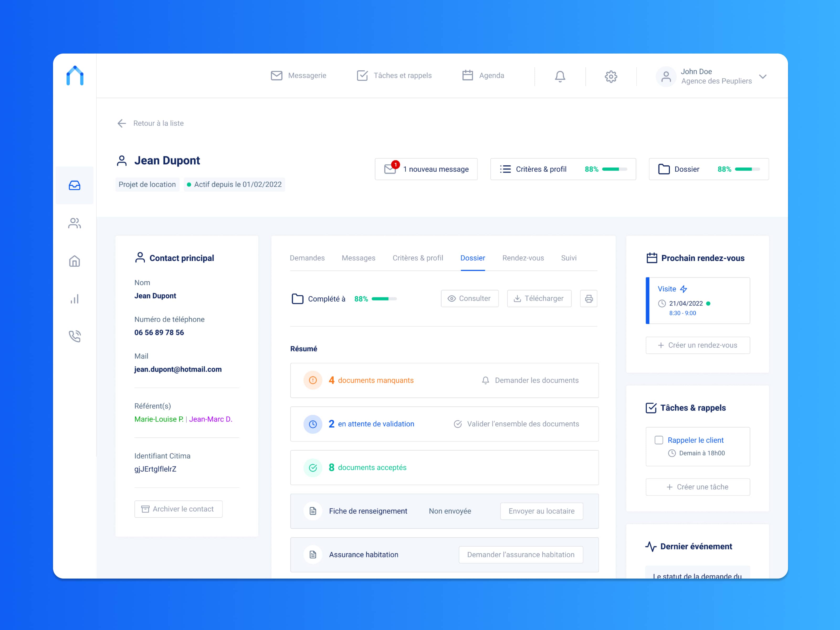Click the phone number 06 56 89 78 56

pos(159,333)
